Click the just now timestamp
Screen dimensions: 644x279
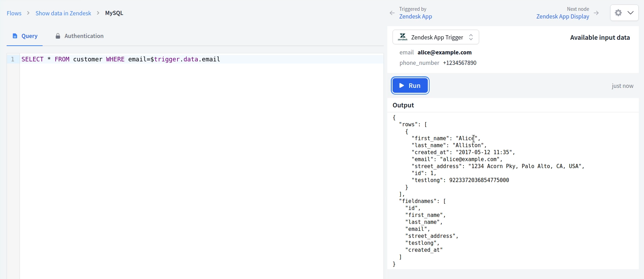point(622,86)
